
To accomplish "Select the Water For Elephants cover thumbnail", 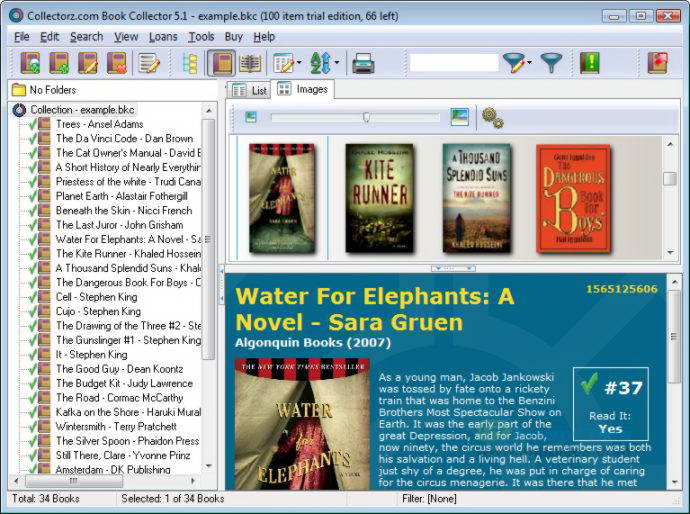I will tap(282, 198).
